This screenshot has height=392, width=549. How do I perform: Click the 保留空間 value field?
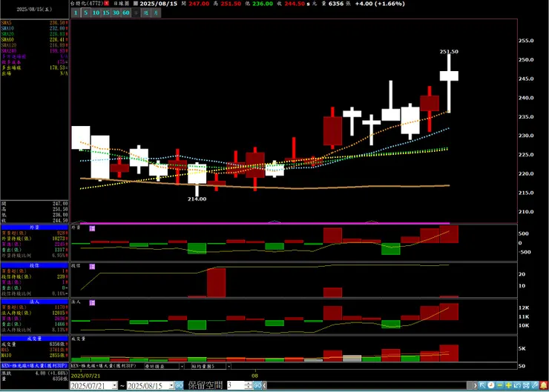tap(236, 385)
